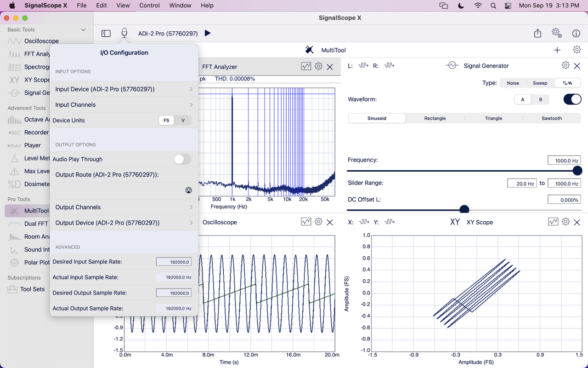This screenshot has height=368, width=588.
Task: Close the Oscilloscope panel
Action: tap(330, 222)
